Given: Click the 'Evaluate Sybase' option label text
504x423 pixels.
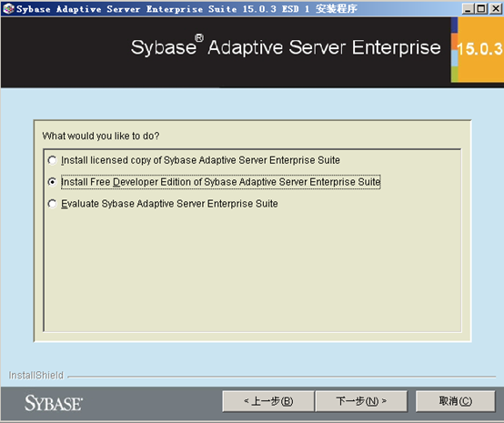Looking at the screenshot, I should 169,204.
